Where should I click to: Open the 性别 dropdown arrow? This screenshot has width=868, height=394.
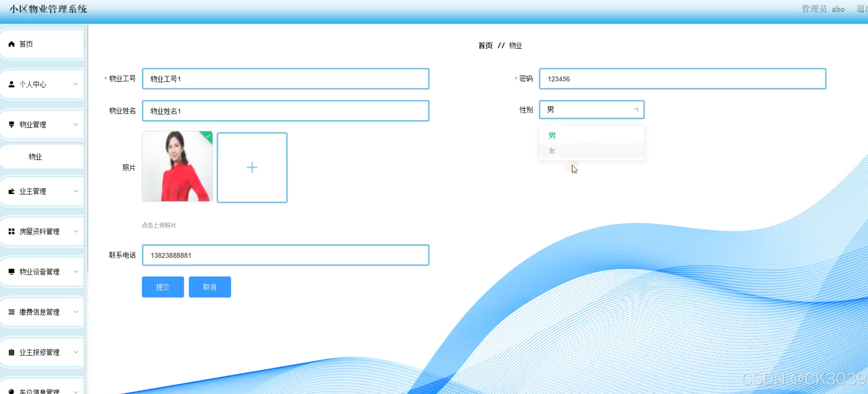[x=636, y=110]
